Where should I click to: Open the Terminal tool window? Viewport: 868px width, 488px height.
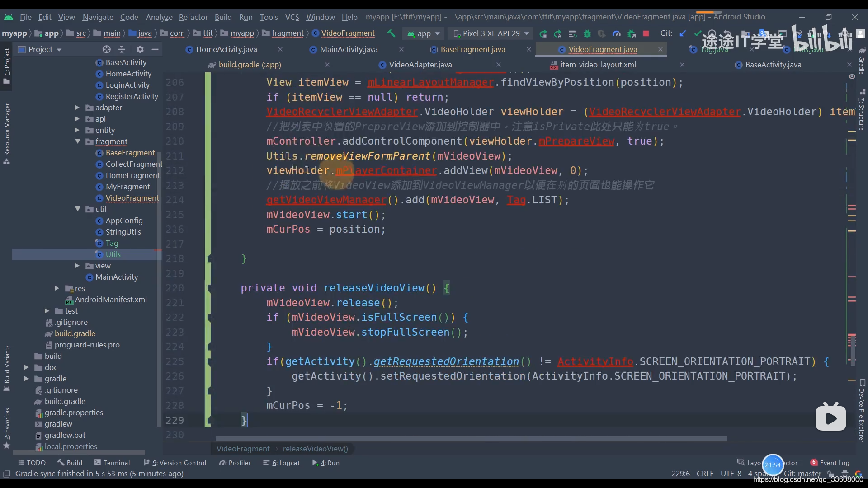click(x=112, y=463)
